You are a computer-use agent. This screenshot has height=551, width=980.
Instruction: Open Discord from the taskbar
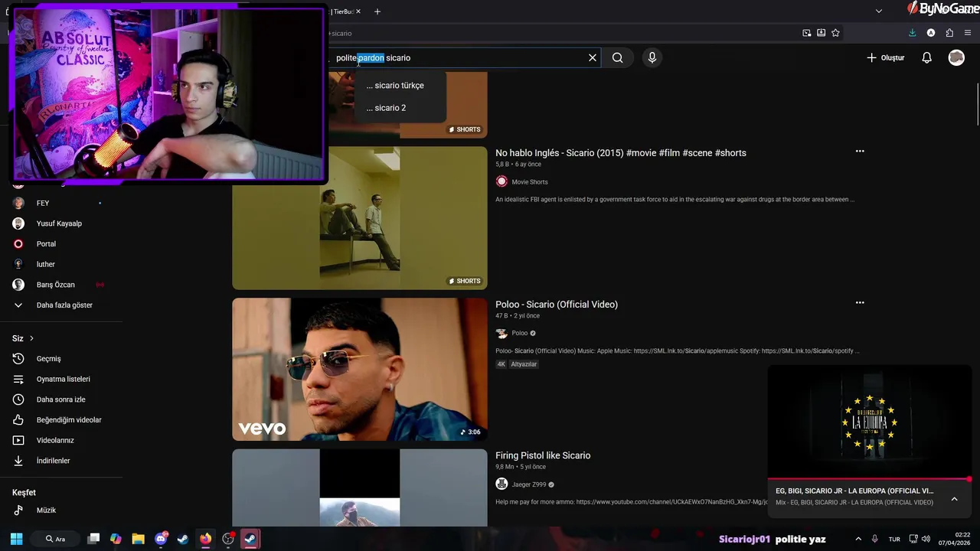click(x=161, y=539)
